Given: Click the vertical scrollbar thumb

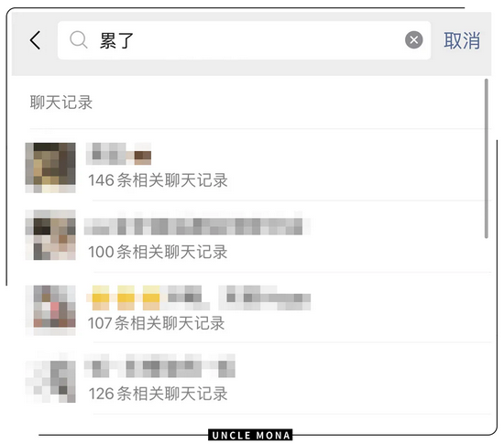Looking at the screenshot, I should click(x=487, y=158).
